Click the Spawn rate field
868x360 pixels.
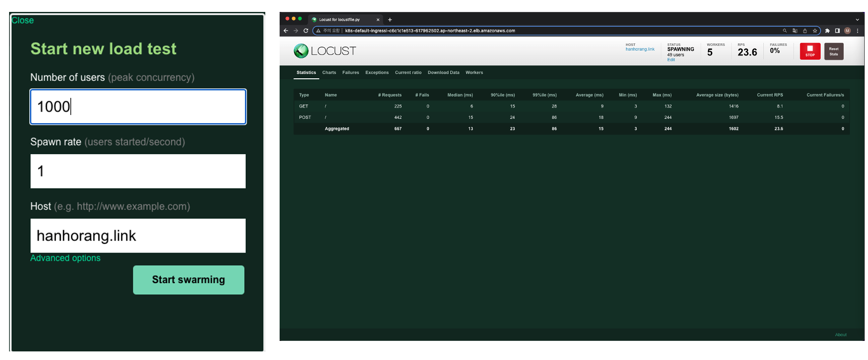pos(138,171)
